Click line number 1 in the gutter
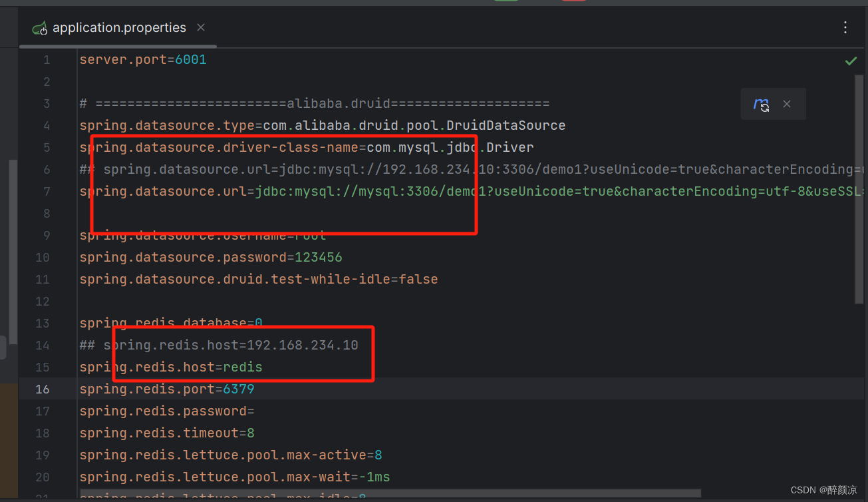The height and width of the screenshot is (502, 868). coord(47,60)
